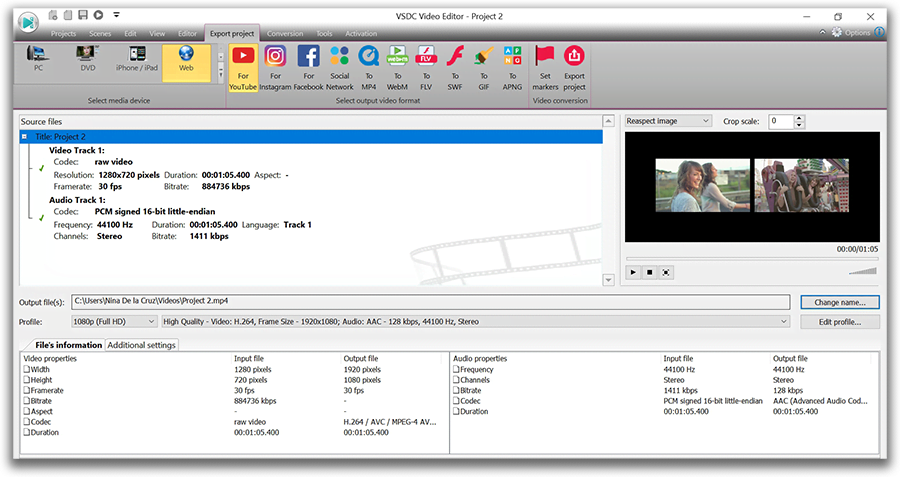This screenshot has height=477, width=900.
Task: Click the video preview thumbnail
Action: coord(752,186)
